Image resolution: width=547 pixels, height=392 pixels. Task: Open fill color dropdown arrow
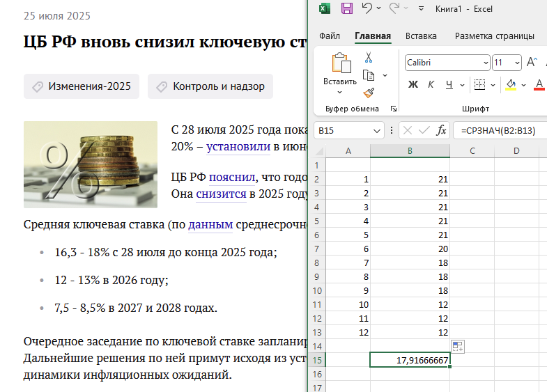tap(523, 85)
